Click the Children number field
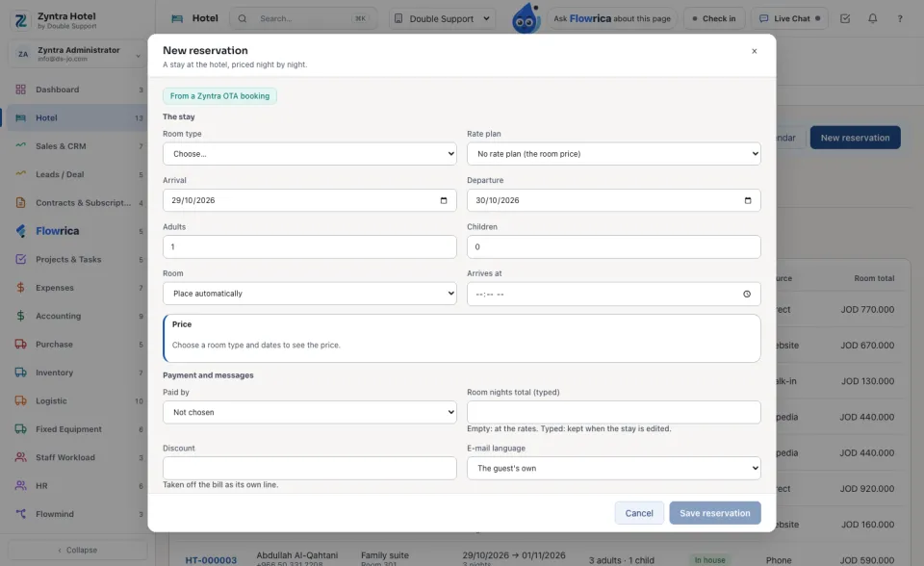Viewport: 924px width, 566px height. (x=613, y=247)
